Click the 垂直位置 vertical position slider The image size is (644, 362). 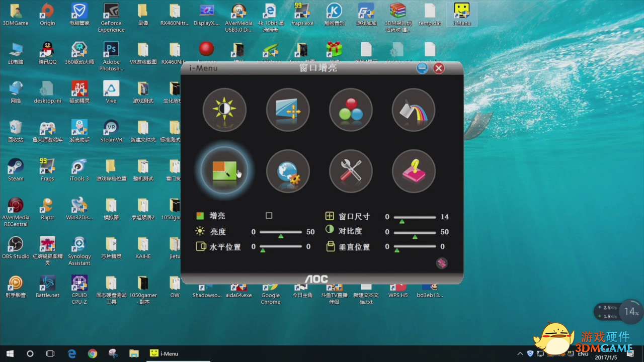(415, 246)
